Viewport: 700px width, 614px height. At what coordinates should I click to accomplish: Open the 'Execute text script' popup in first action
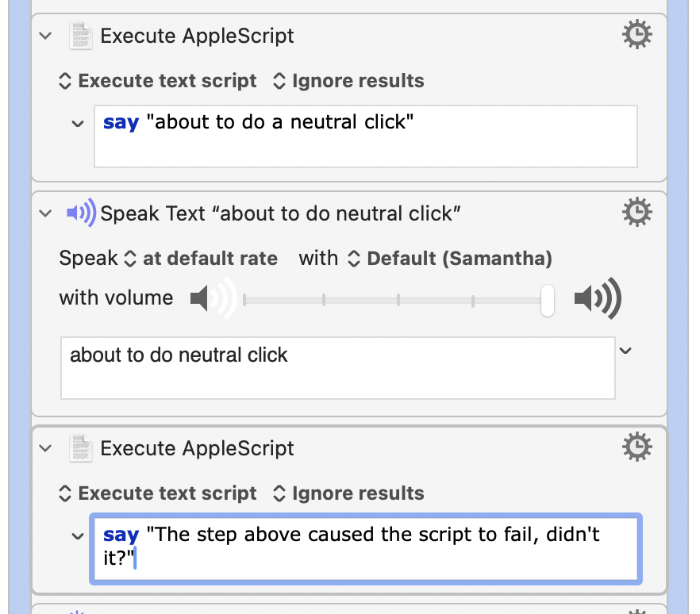coord(158,81)
